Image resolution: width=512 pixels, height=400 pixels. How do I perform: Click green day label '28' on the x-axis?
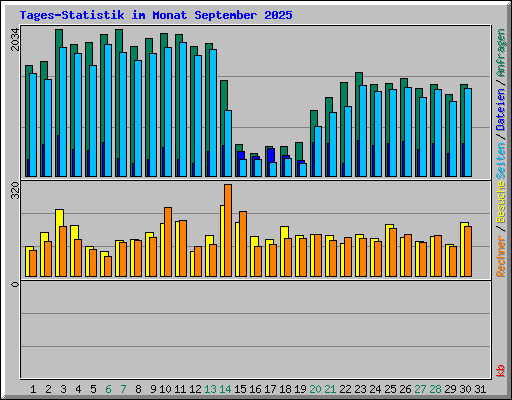[x=435, y=389]
